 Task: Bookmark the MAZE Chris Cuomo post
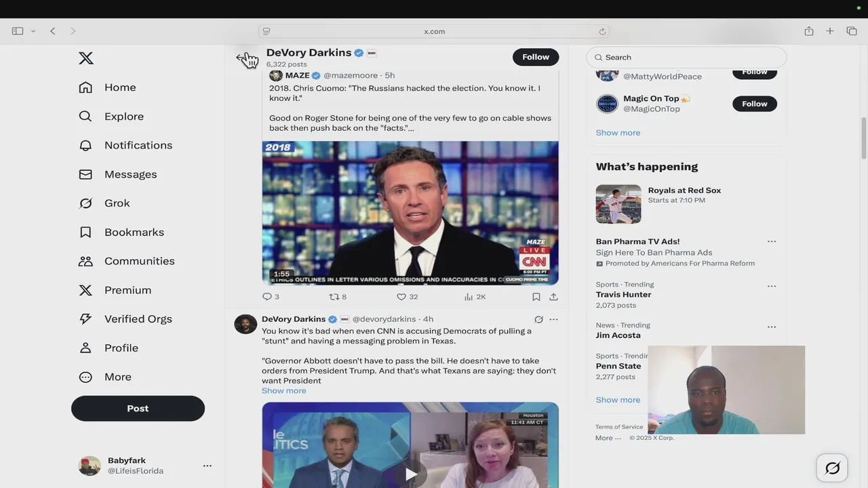(x=536, y=297)
